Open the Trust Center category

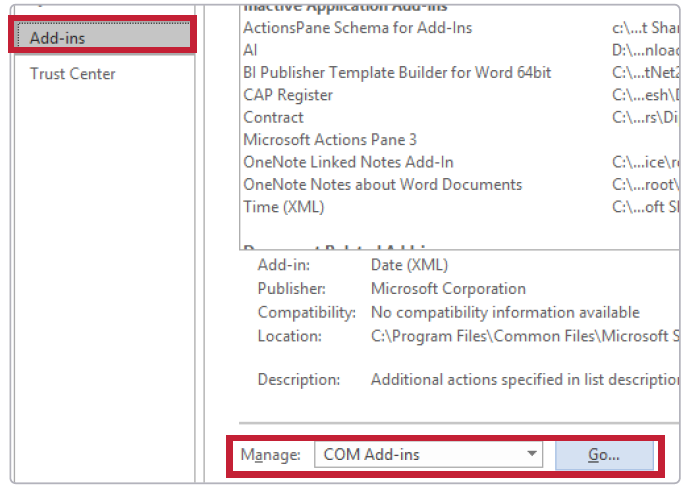pos(73,74)
